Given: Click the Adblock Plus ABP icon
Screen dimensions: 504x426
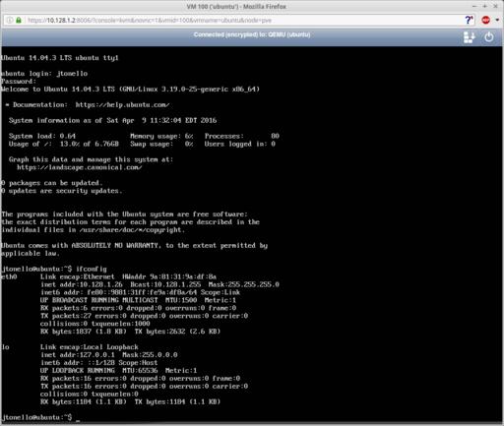Looking at the screenshot, I should coord(485,20).
